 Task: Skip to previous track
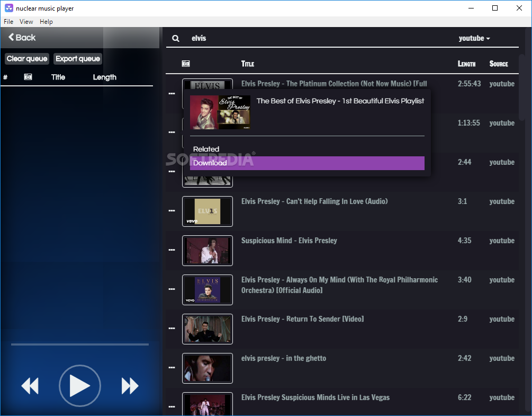pos(30,386)
